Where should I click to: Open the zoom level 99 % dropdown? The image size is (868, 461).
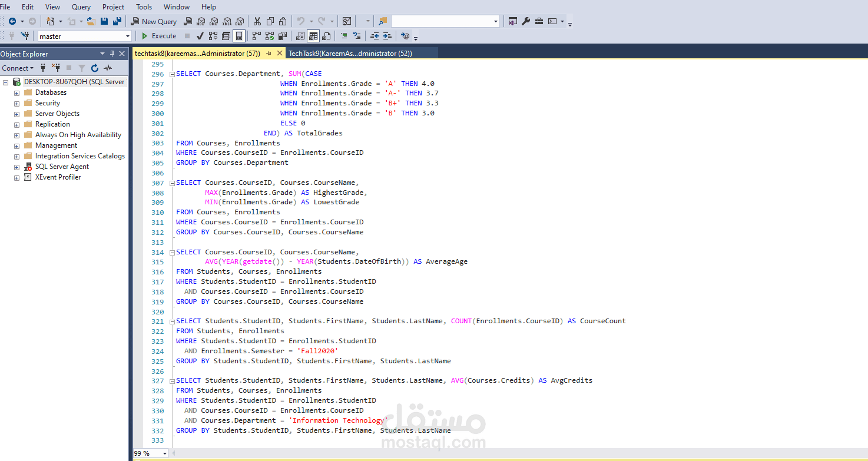pos(164,453)
